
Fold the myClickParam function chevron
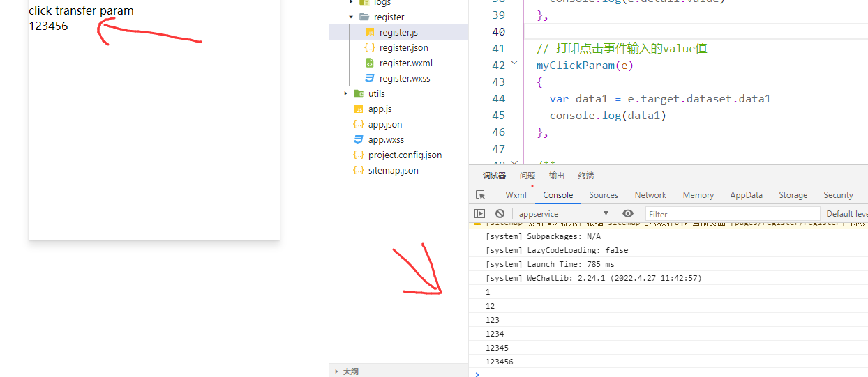pyautogui.click(x=514, y=63)
